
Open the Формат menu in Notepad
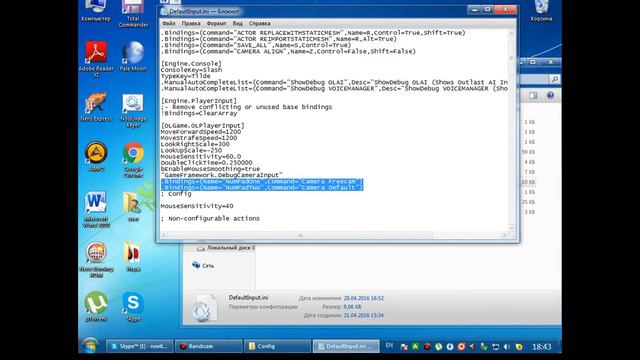coord(216,24)
